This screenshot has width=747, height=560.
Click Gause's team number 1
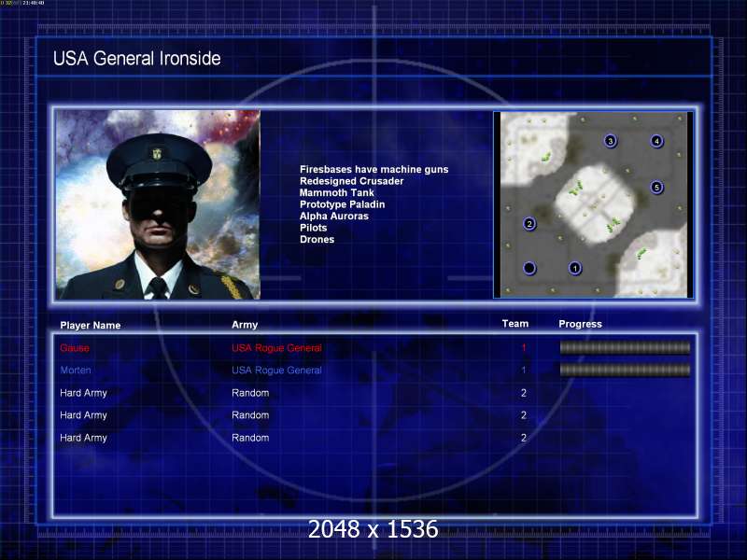[524, 348]
